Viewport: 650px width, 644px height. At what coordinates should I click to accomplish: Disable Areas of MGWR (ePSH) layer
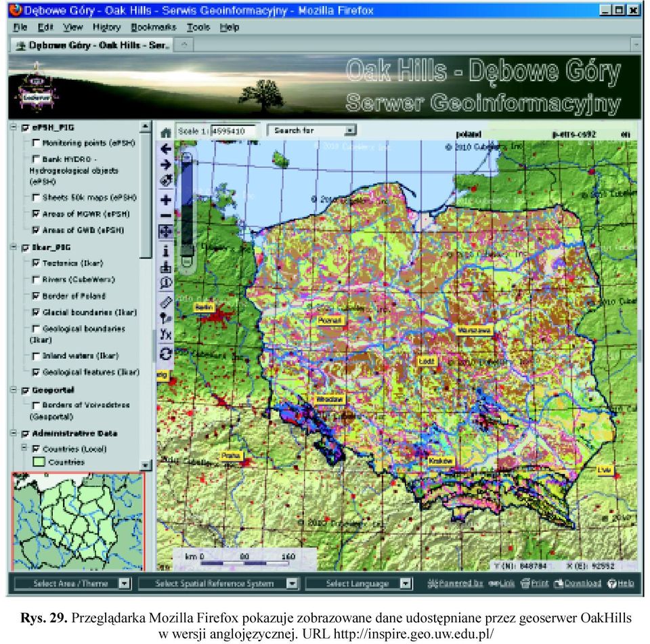pyautogui.click(x=36, y=214)
